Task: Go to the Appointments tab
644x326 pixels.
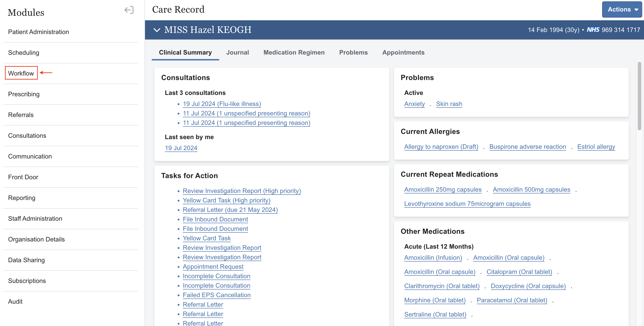Action: [403, 52]
